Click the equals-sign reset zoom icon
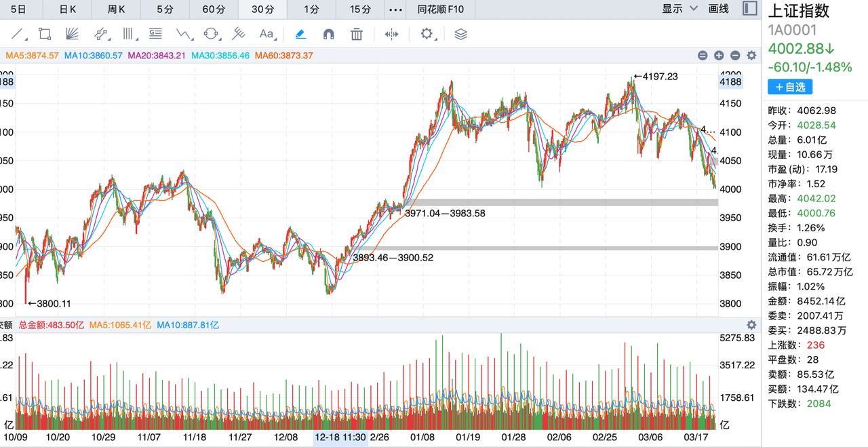Image resolution: width=868 pixels, height=447 pixels. pyautogui.click(x=702, y=56)
